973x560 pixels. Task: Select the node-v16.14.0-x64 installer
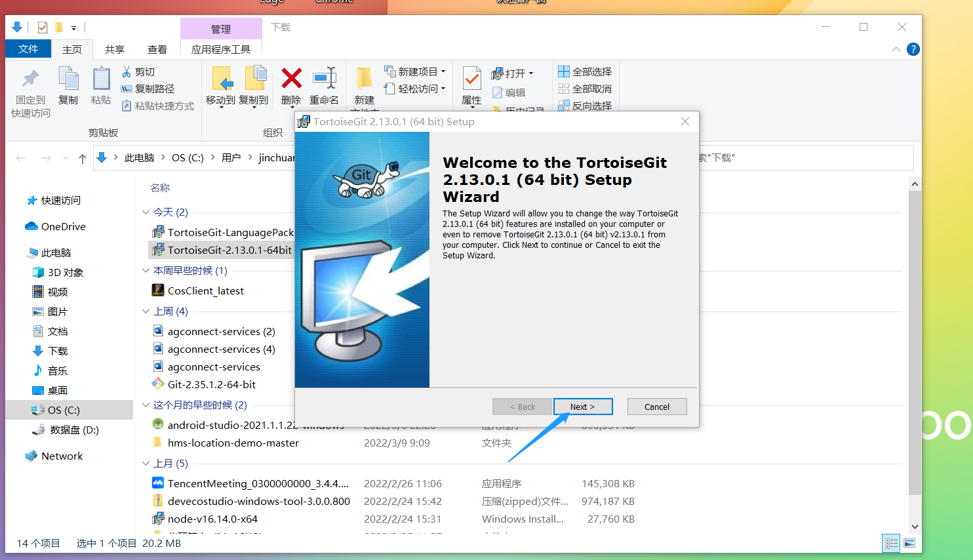pyautogui.click(x=212, y=519)
